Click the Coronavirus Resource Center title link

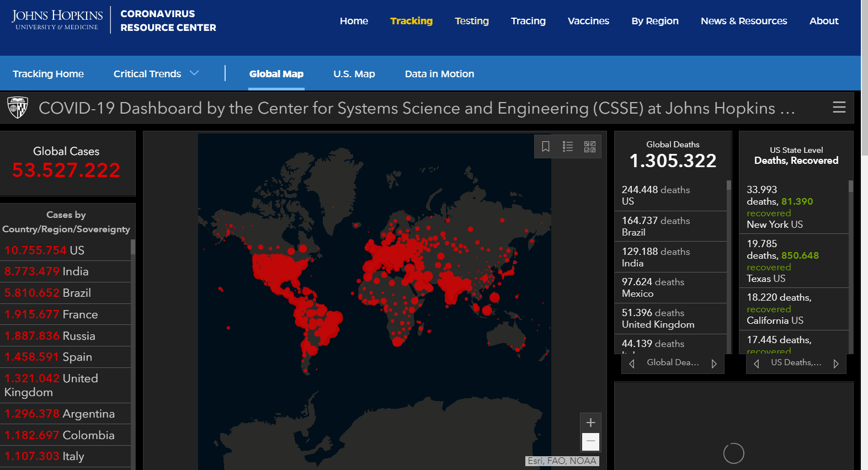coord(168,21)
